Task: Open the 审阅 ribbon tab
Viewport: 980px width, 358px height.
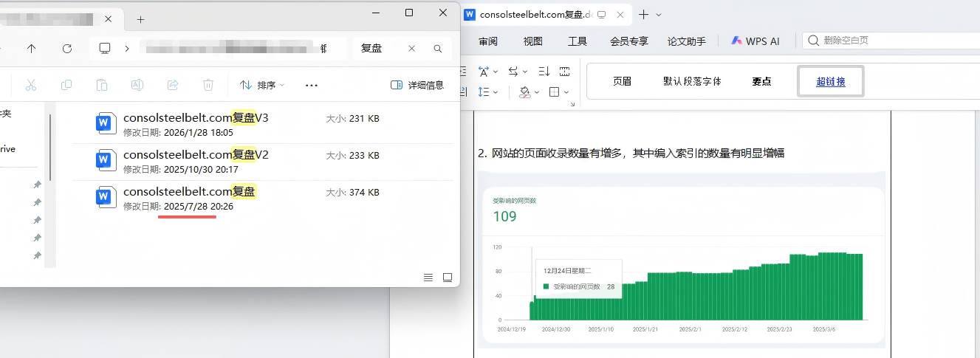Action: click(x=488, y=41)
